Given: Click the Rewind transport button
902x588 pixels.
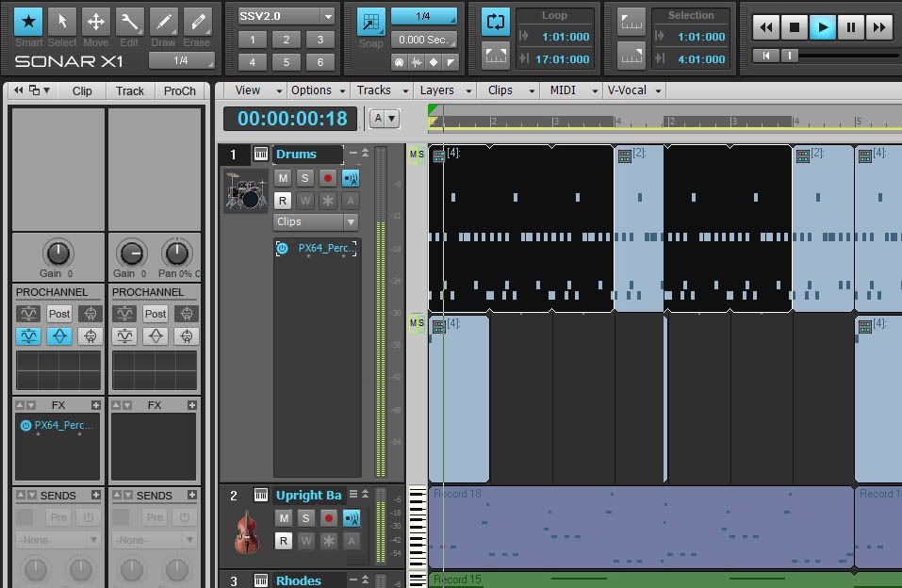Looking at the screenshot, I should pyautogui.click(x=767, y=27).
